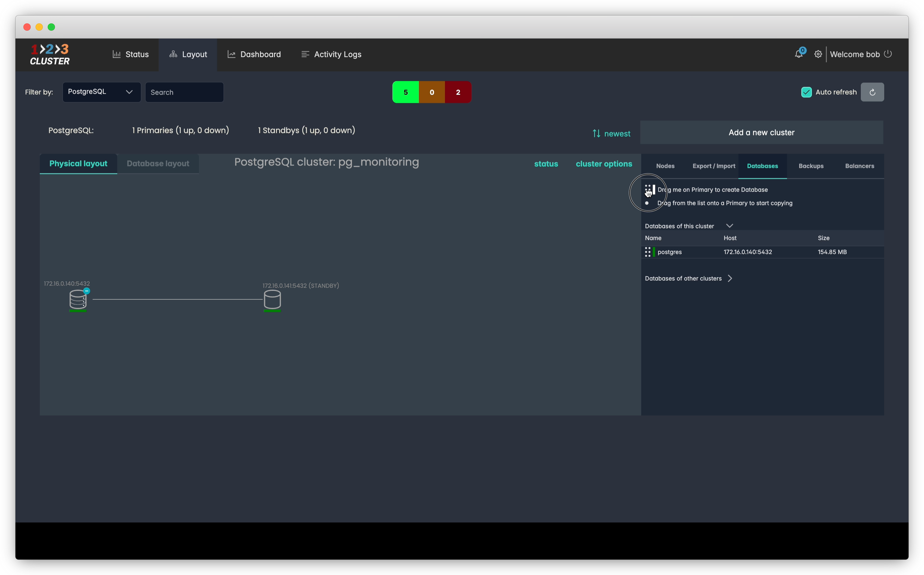Open the Balancers tab

click(859, 166)
